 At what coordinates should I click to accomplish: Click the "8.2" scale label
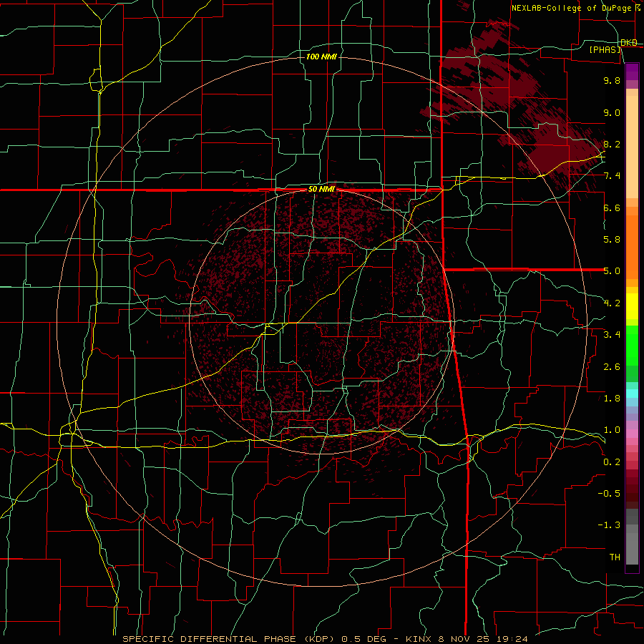pos(612,144)
